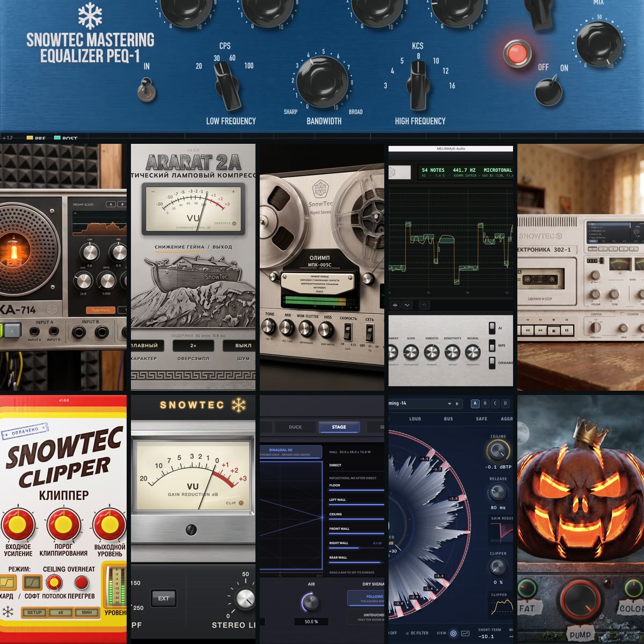Click the ВЫКЛ noise button on Ararat 2A

pos(239,346)
